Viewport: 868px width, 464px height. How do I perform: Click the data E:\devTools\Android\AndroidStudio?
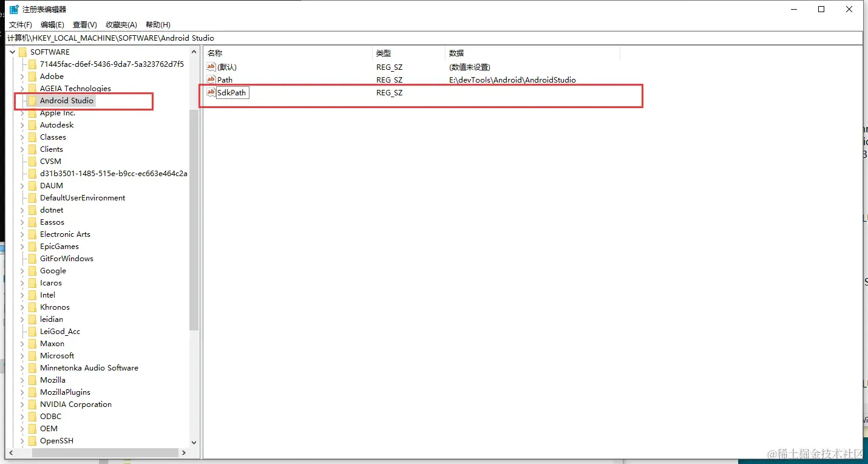pyautogui.click(x=512, y=80)
